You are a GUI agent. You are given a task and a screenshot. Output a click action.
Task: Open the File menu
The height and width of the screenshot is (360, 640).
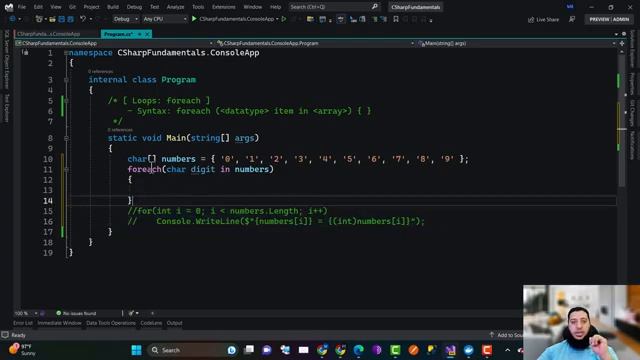[x=22, y=7]
